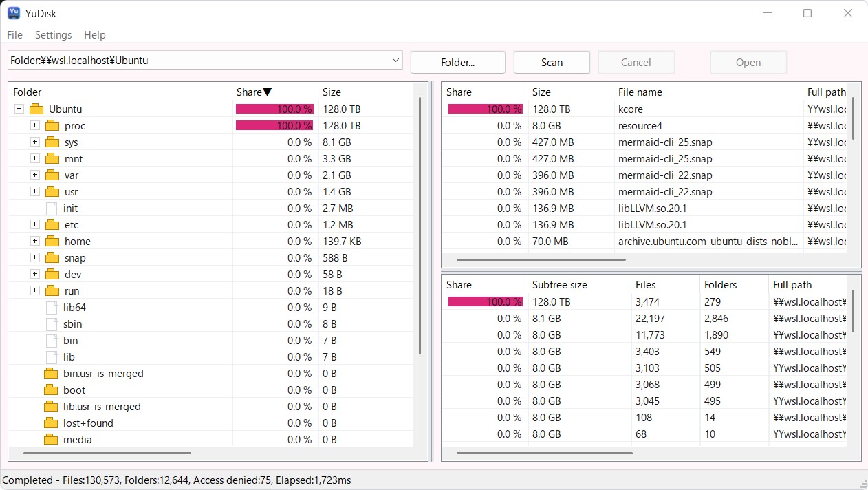Click the Folder... button
Screen dimensions: 868x490
(x=458, y=62)
